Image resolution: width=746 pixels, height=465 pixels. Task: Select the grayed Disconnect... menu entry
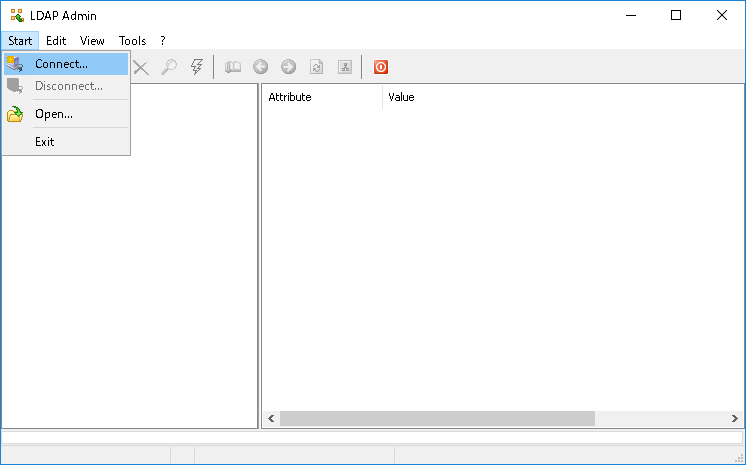pos(66,86)
